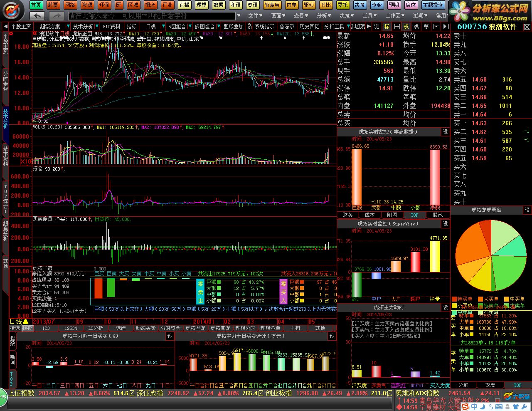Switch to the 龙虎 tab at bottom-right
This screenshot has width=532, height=411.
(x=490, y=385)
